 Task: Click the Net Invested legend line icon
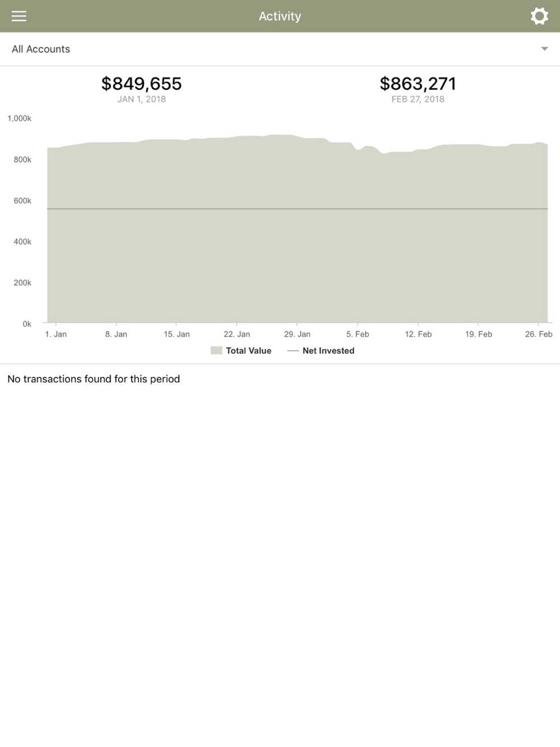click(x=292, y=351)
